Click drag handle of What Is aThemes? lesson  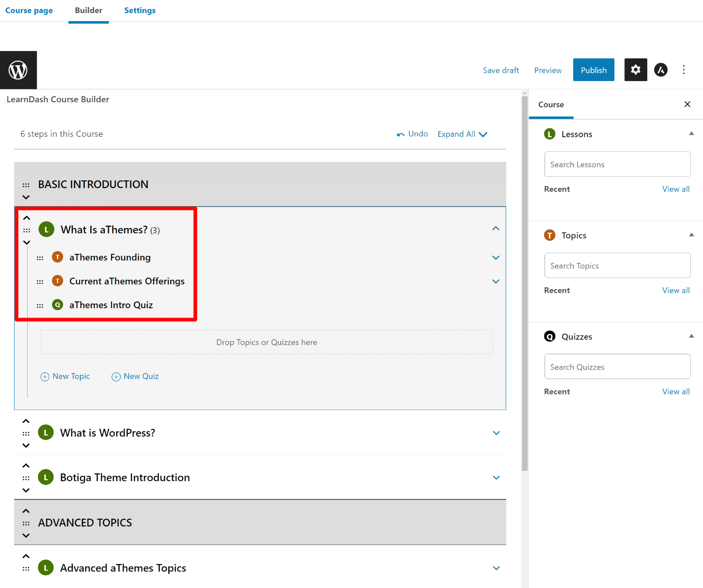pos(27,230)
